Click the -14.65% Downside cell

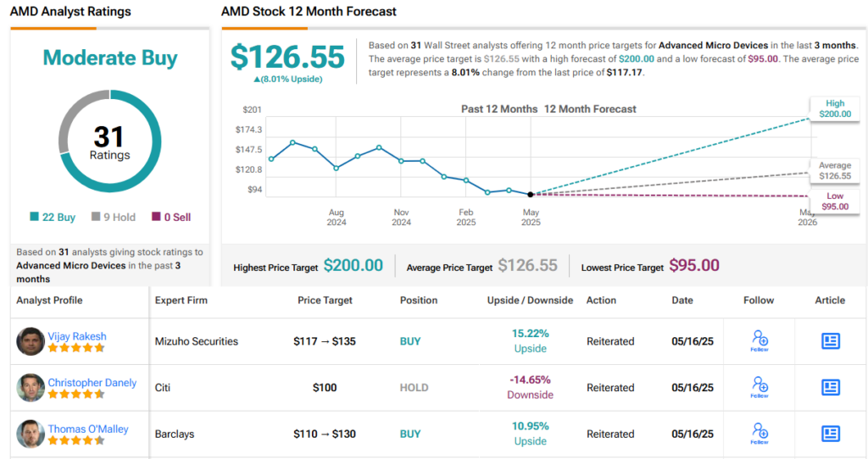(x=531, y=387)
